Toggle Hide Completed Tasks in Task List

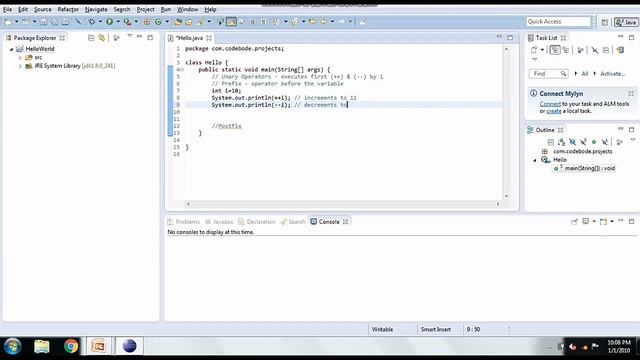click(x=595, y=50)
